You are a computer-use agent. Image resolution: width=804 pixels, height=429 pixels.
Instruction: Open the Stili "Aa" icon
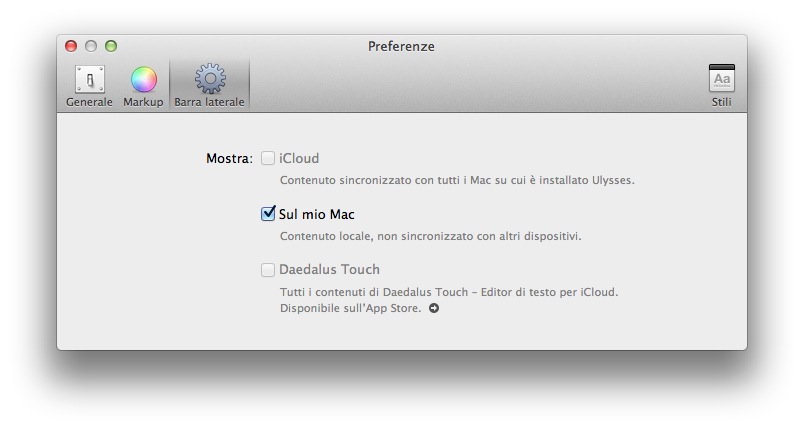(721, 80)
